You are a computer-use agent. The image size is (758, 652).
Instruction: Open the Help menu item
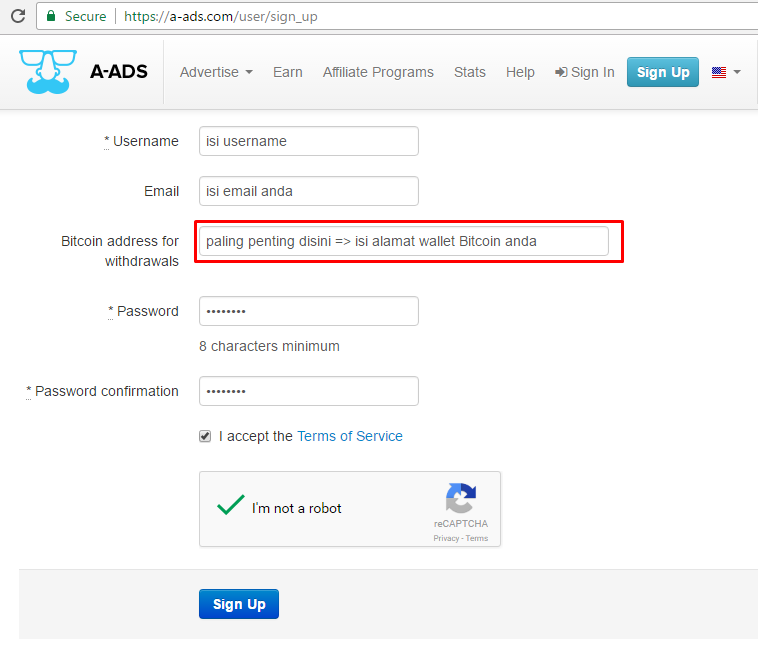520,72
